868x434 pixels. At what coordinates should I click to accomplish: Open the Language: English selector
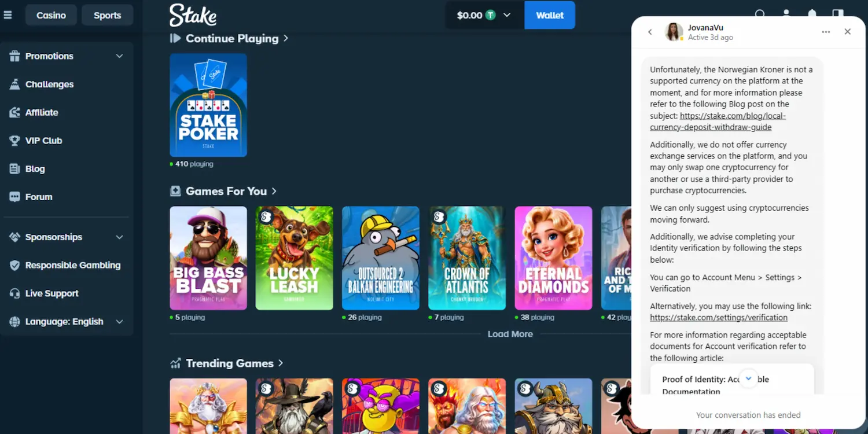(x=67, y=322)
